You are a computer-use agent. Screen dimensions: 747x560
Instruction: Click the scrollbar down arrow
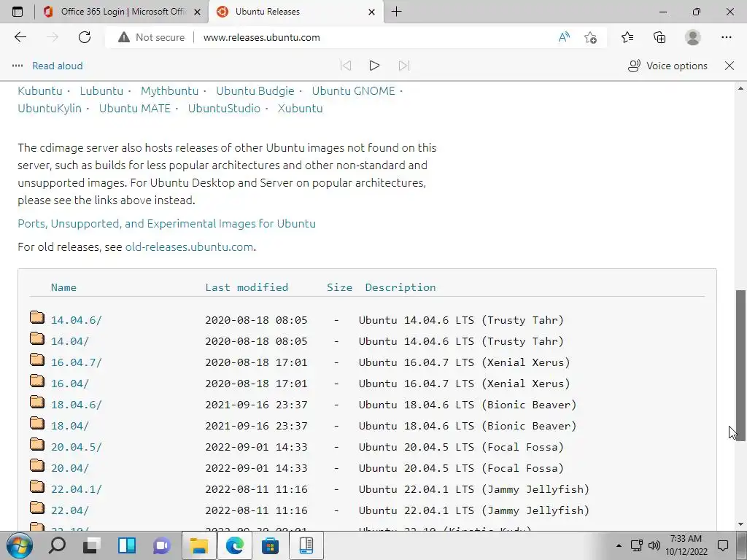tap(740, 524)
